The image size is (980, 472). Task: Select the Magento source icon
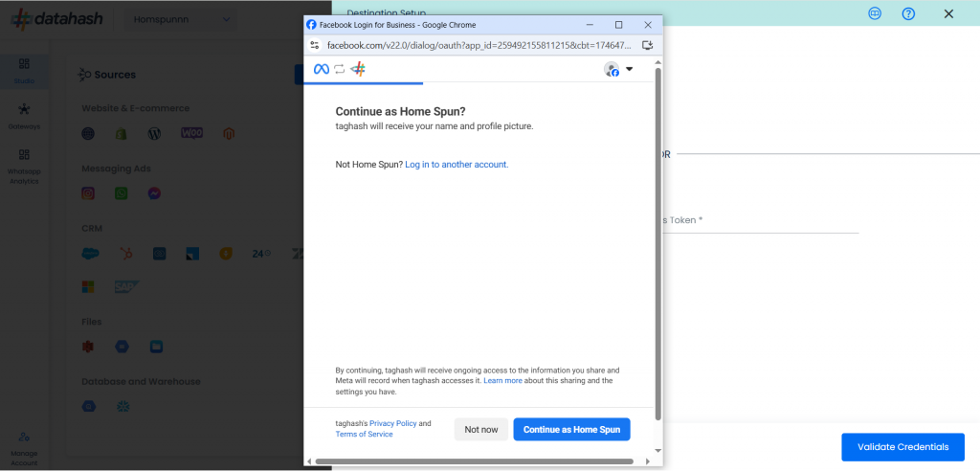229,134
